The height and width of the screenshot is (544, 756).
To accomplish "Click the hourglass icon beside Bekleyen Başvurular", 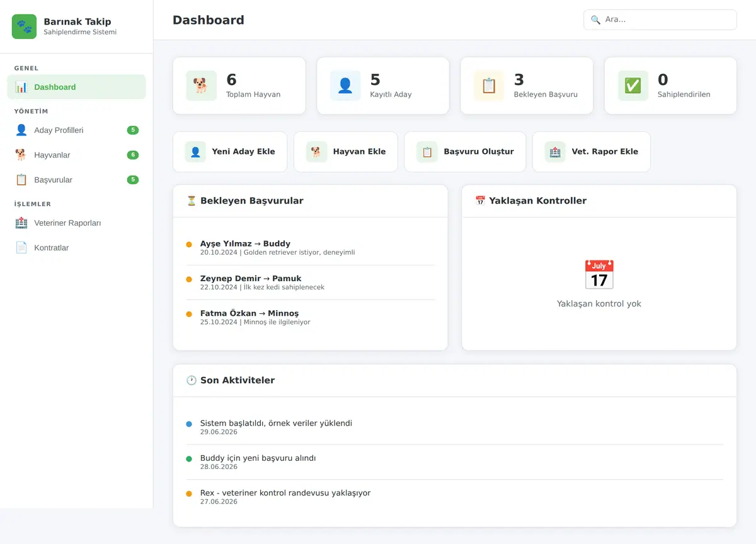I will [192, 200].
